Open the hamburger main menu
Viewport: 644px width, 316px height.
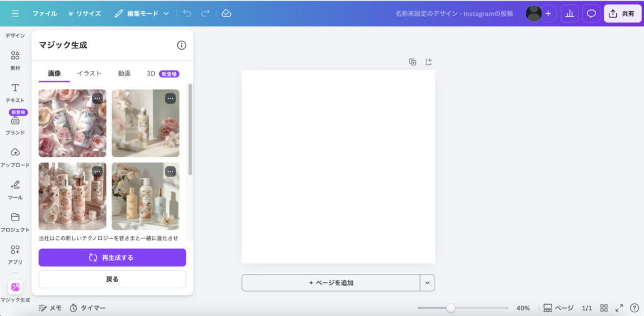(x=15, y=14)
